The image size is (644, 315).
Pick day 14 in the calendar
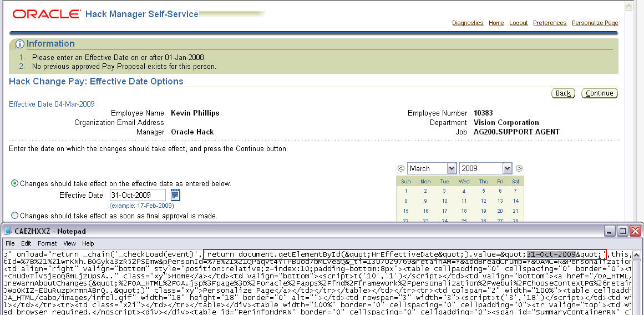[516, 201]
